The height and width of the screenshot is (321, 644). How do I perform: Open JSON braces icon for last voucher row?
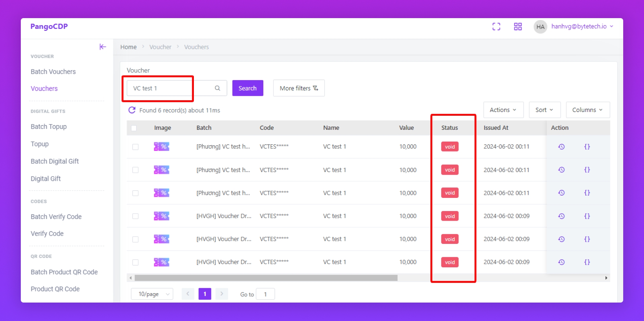587,262
